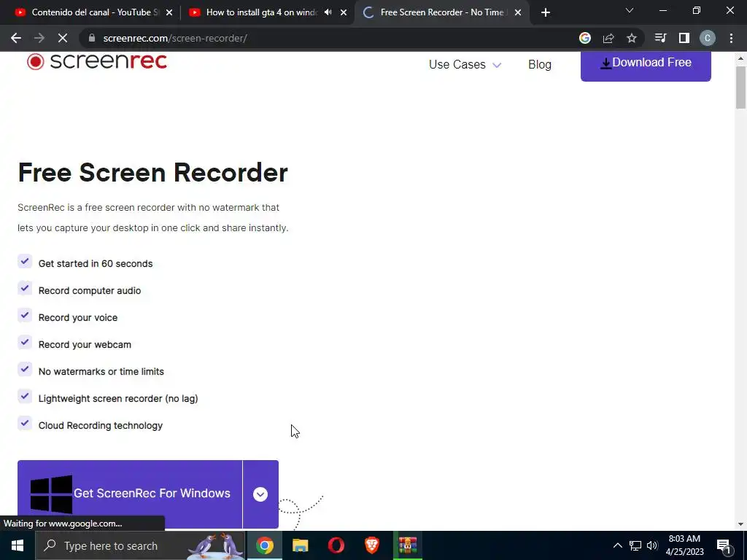The height and width of the screenshot is (560, 747).
Task: Open the tab search chevron
Action: coord(630,10)
